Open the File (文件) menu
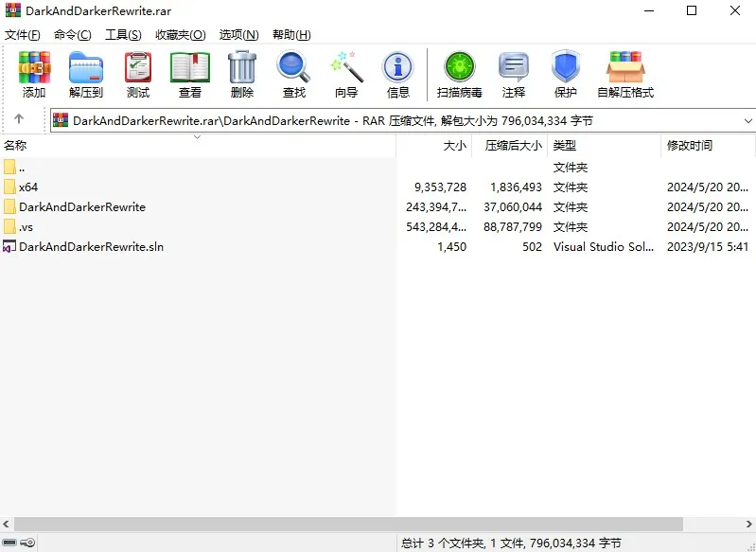756x552 pixels. click(22, 35)
